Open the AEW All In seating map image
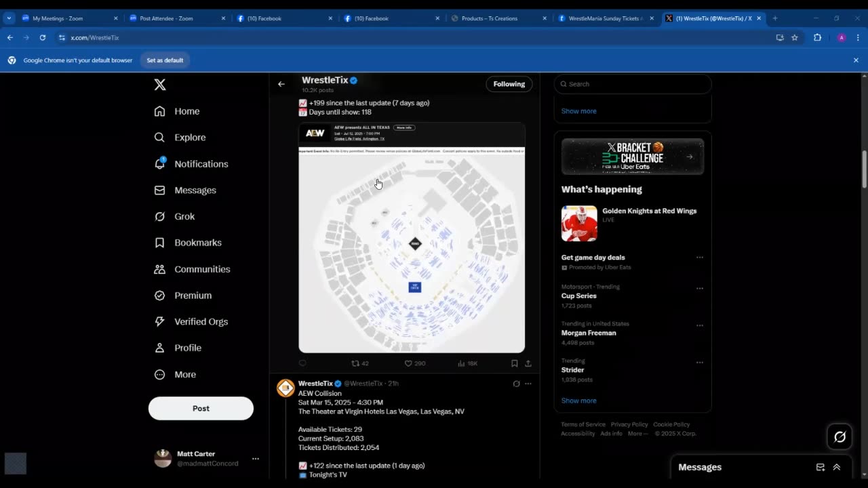The image size is (868, 488). coord(412,237)
